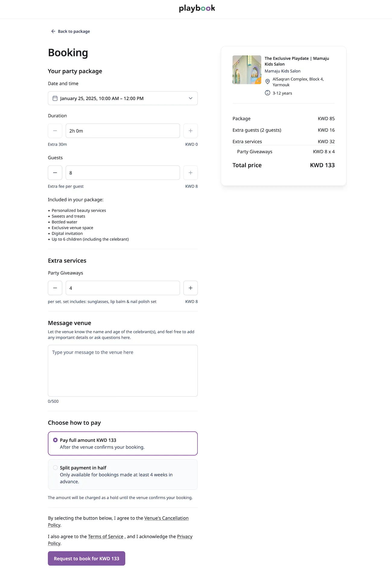The image size is (392, 584).
Task: Add one Party Giveaways set
Action: tap(191, 288)
